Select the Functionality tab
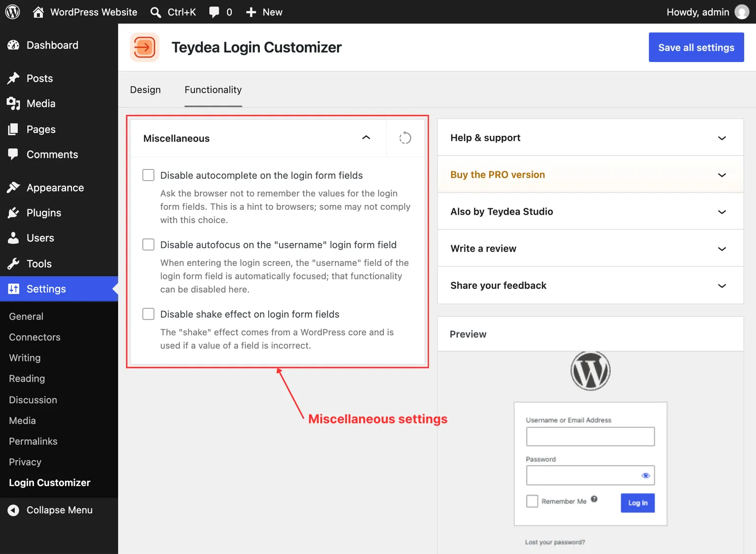This screenshot has height=554, width=756. [213, 90]
